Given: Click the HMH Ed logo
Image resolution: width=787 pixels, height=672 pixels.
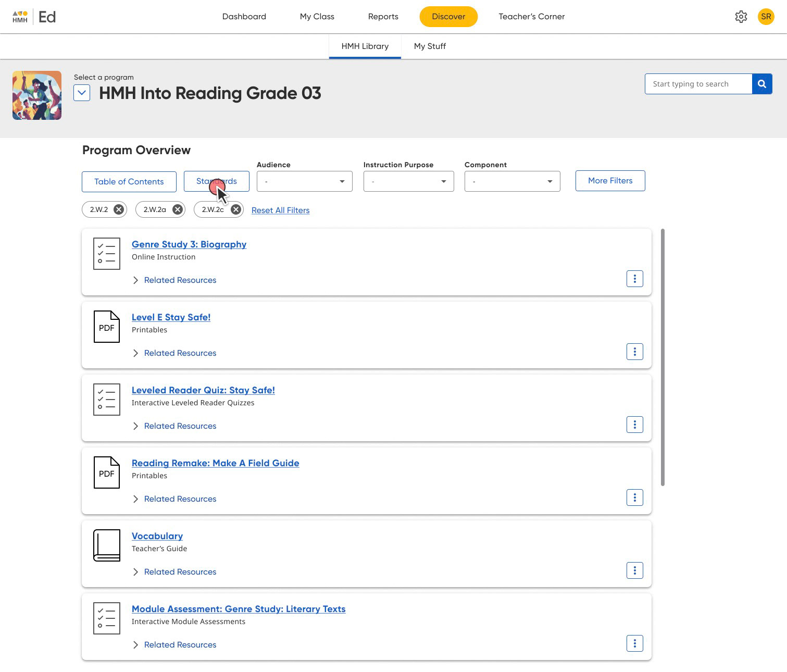Looking at the screenshot, I should (x=34, y=17).
